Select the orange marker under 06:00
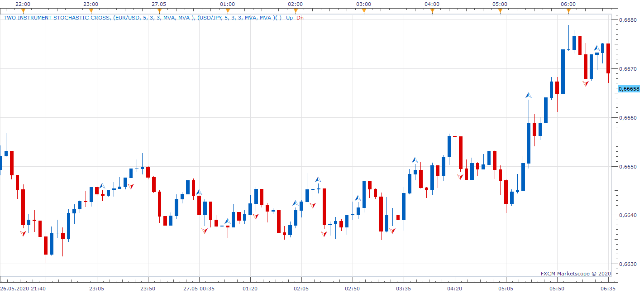644x294 pixels. (568, 11)
